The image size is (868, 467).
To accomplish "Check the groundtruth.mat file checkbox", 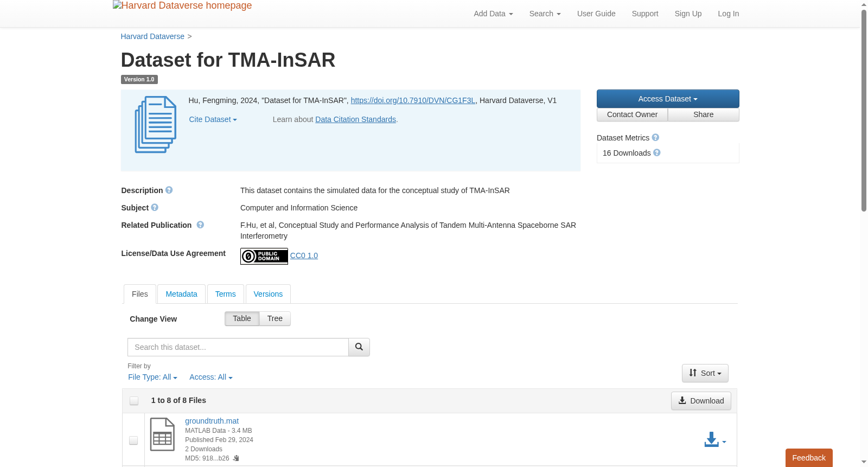I will tap(133, 440).
